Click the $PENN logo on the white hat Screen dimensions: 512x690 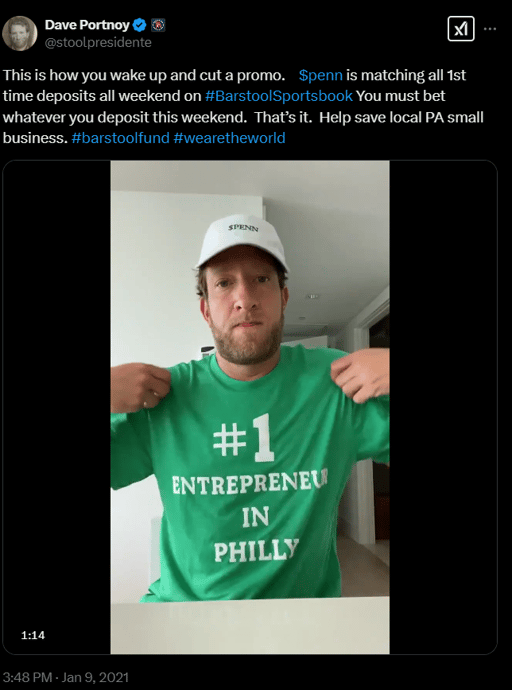(x=244, y=228)
